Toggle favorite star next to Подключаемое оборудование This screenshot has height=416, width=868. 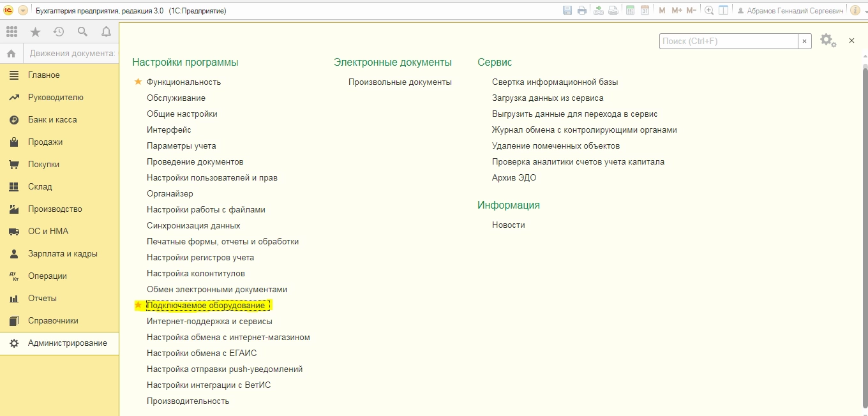[138, 305]
